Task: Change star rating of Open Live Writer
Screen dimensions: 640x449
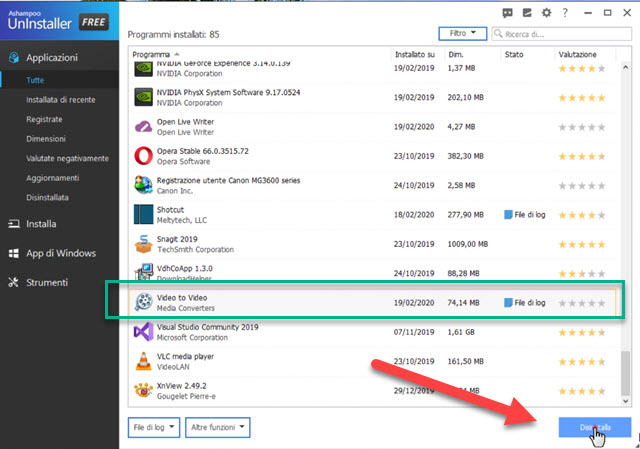Action: coord(582,127)
